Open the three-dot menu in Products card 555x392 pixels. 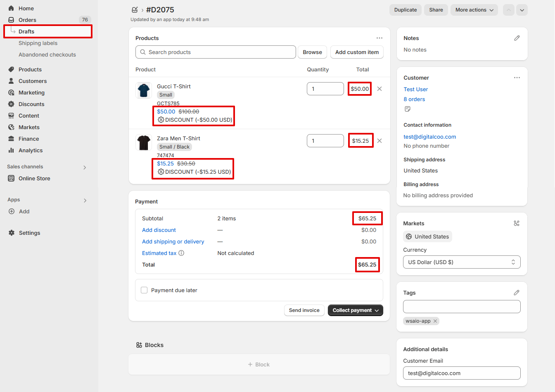[379, 38]
